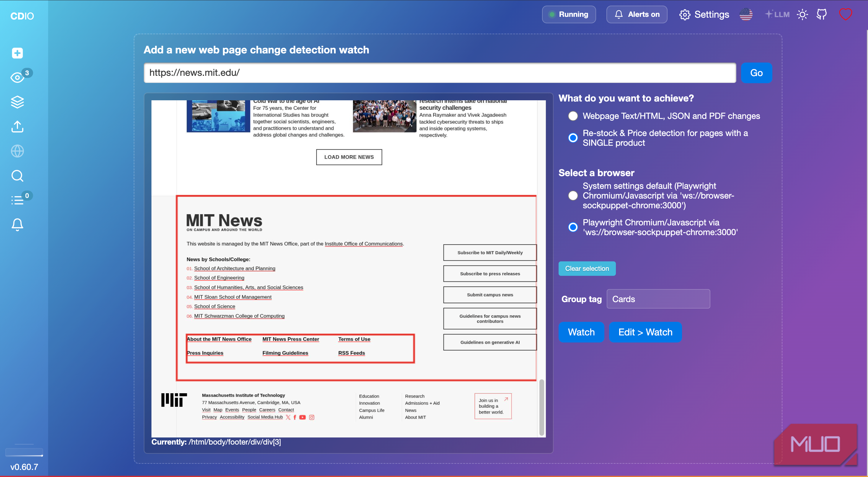Click the Group tag input field
This screenshot has width=868, height=477.
[658, 299]
